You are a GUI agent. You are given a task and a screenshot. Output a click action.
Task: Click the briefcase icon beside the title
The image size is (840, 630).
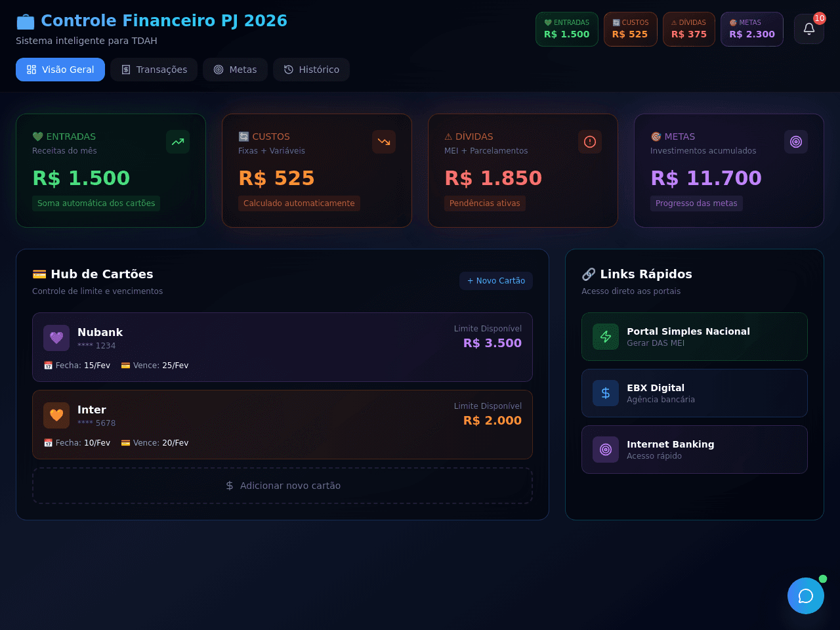[x=26, y=22]
